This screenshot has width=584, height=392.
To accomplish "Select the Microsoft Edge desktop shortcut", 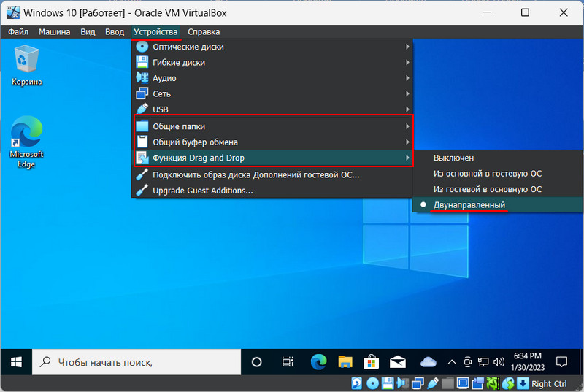I will point(26,142).
